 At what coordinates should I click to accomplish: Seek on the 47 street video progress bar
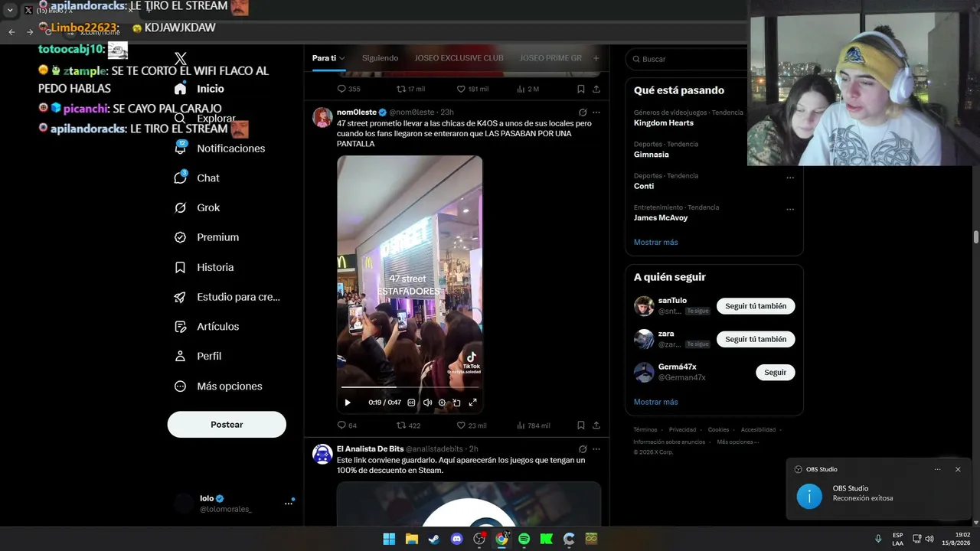click(410, 387)
